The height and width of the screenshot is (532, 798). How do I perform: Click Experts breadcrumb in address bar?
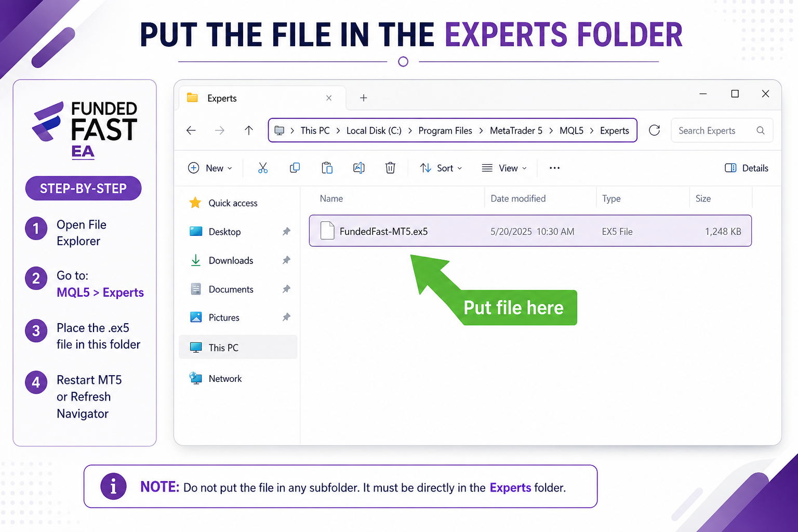[615, 131]
